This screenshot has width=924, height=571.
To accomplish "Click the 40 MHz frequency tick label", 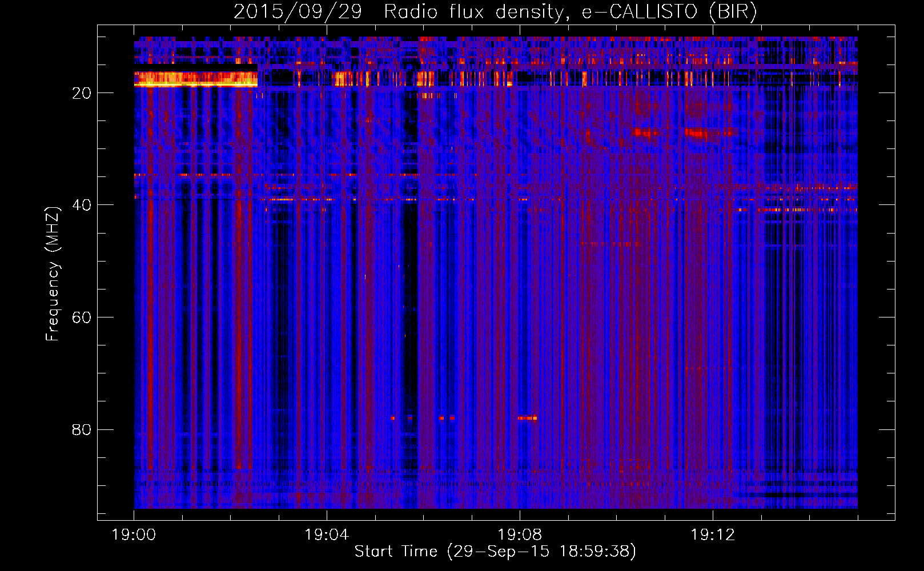I will pos(82,205).
